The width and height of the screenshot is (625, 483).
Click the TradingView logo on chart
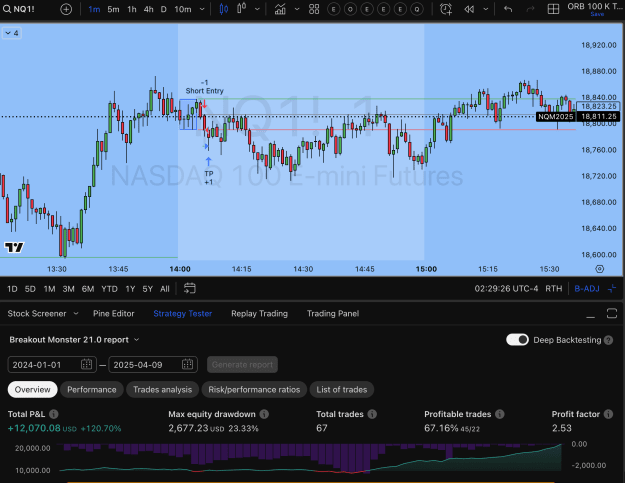coord(14,247)
